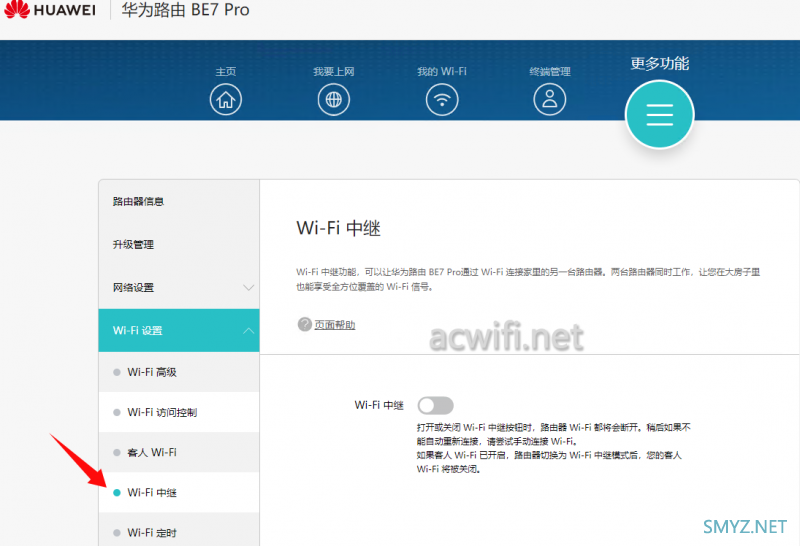Open the 客人 Wi-Fi submenu item

(179, 452)
